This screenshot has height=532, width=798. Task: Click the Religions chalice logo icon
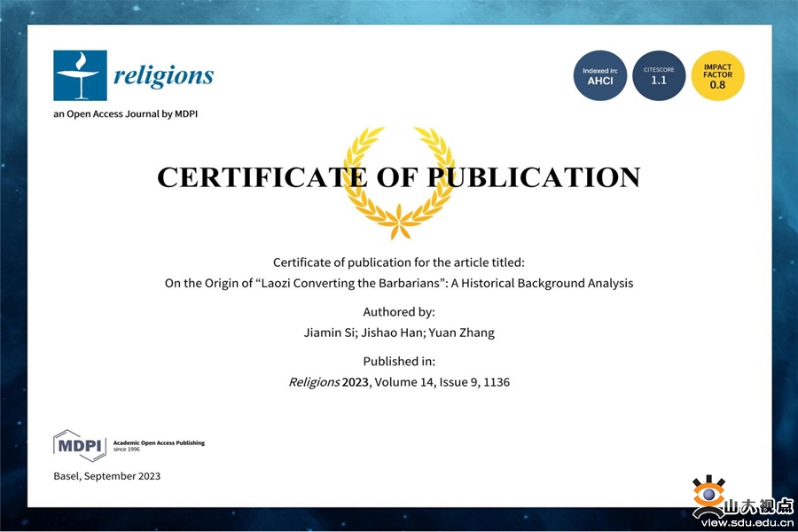[80, 75]
